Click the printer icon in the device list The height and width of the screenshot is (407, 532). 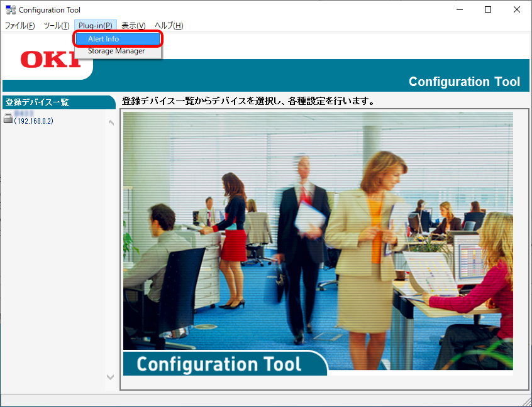click(x=8, y=119)
